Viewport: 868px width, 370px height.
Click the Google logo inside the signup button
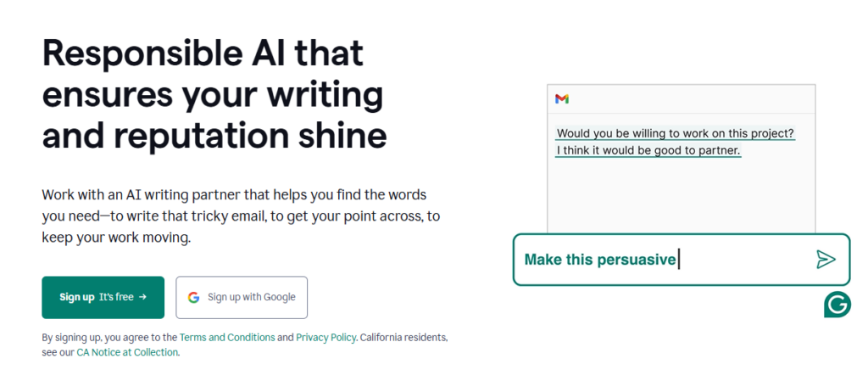click(x=193, y=297)
